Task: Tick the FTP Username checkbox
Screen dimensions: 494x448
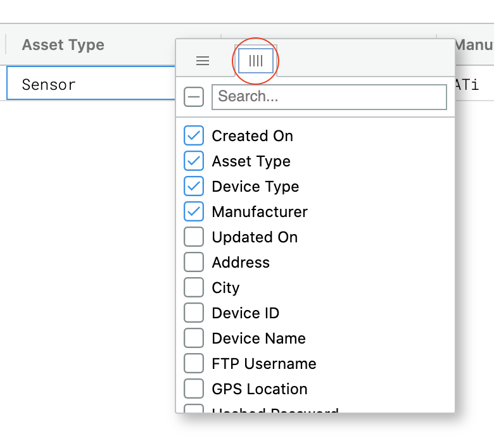Action: [x=194, y=363]
